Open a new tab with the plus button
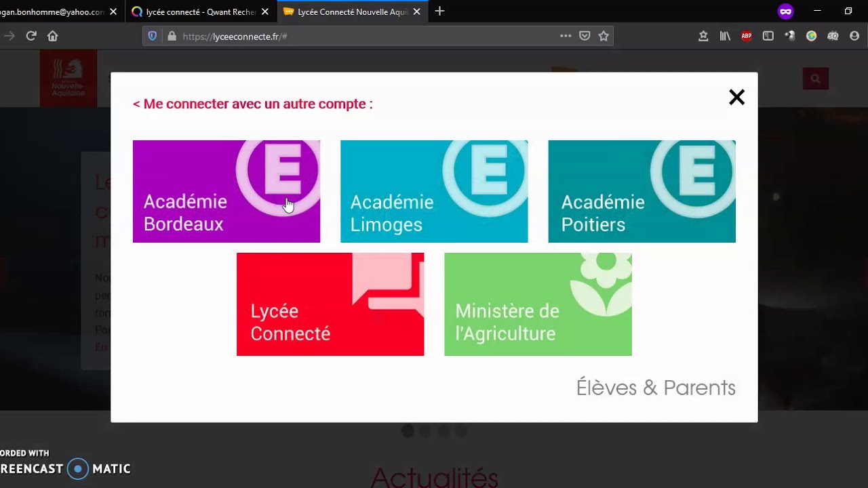The height and width of the screenshot is (488, 868). 439,12
